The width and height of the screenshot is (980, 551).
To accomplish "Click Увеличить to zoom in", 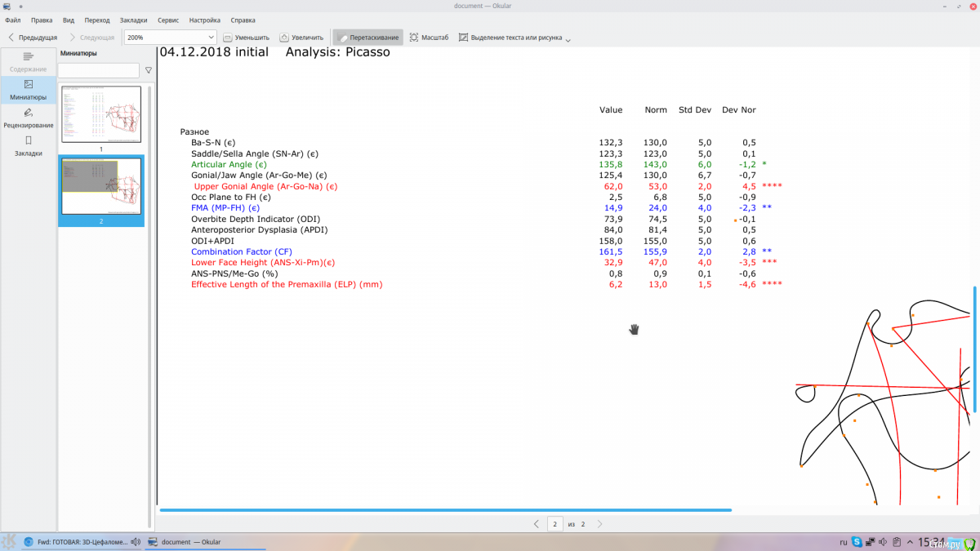I will (x=301, y=38).
